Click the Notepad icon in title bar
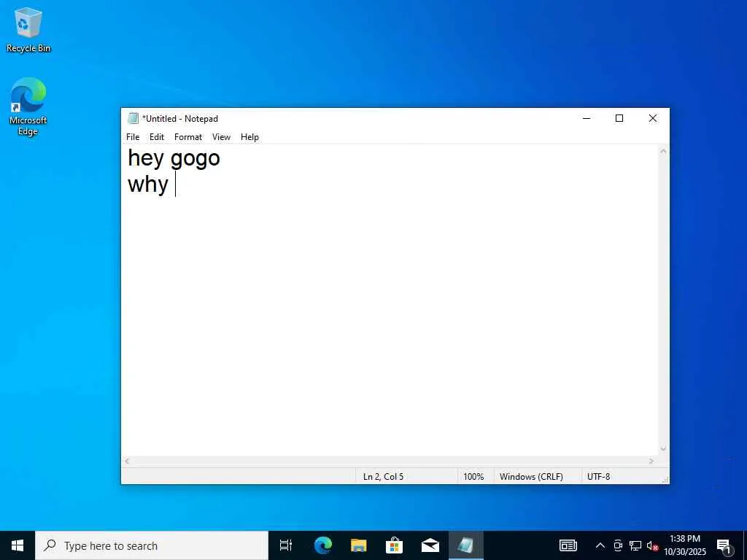Screen dimensions: 747x560 (x=133, y=119)
